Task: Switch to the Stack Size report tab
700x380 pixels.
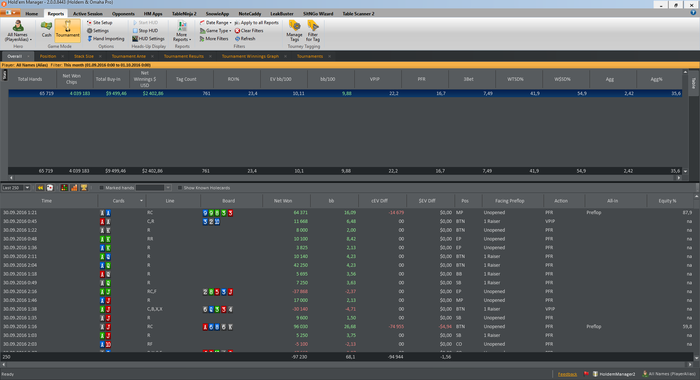Action: pos(83,56)
